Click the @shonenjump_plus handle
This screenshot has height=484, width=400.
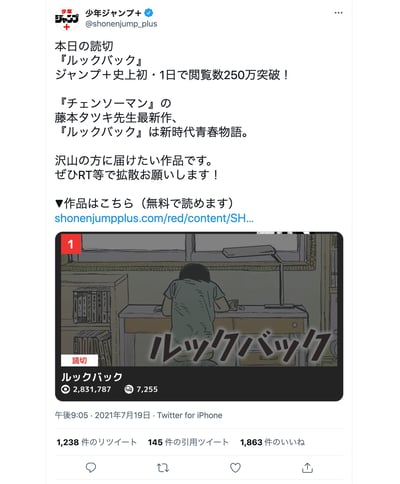pos(121,24)
